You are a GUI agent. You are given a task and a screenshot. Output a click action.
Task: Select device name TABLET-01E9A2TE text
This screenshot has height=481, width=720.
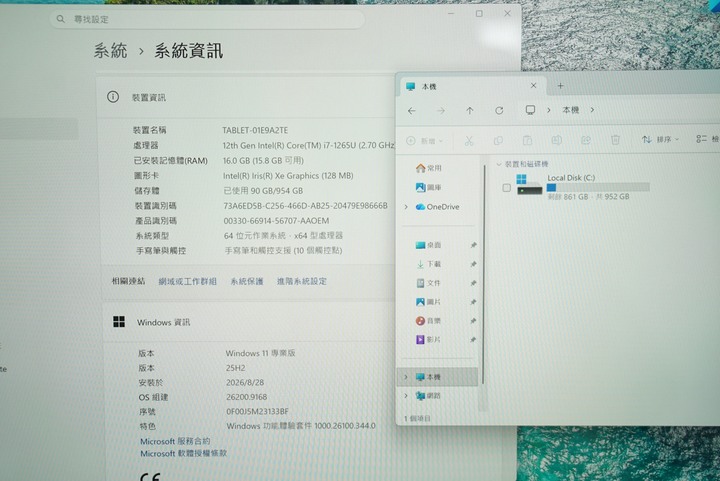[x=255, y=130]
